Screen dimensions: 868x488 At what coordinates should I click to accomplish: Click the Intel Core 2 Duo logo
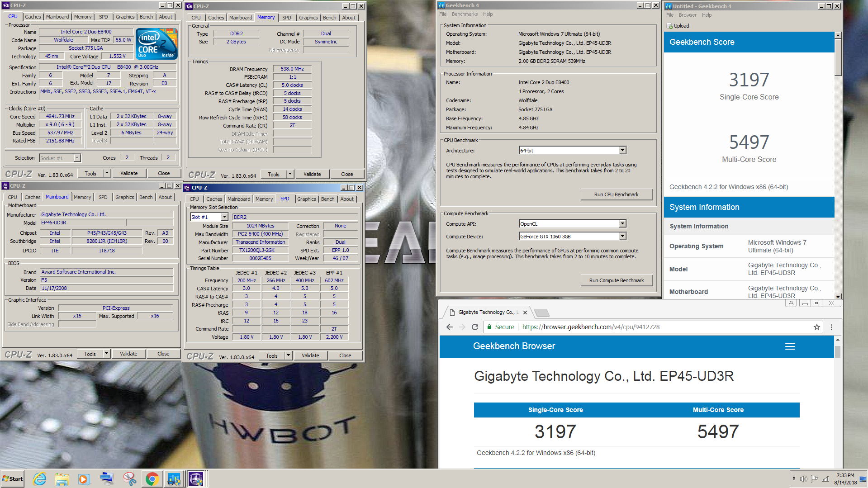click(157, 44)
